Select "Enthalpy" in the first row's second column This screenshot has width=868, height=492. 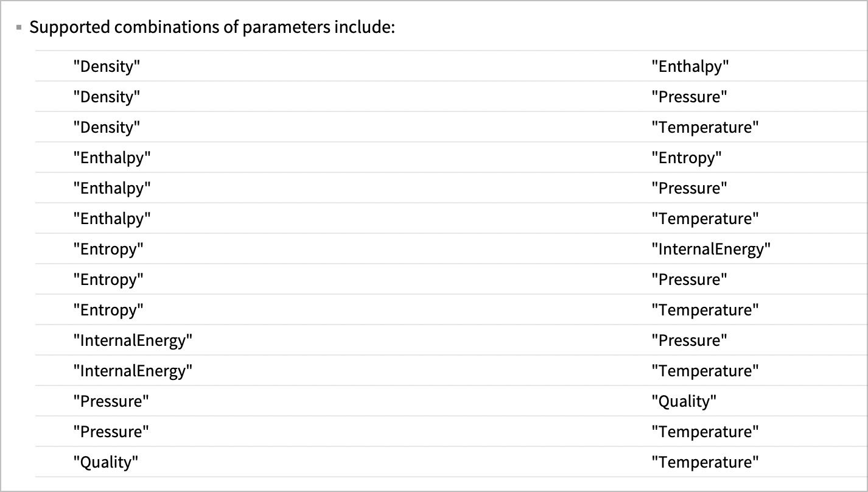[x=690, y=66]
